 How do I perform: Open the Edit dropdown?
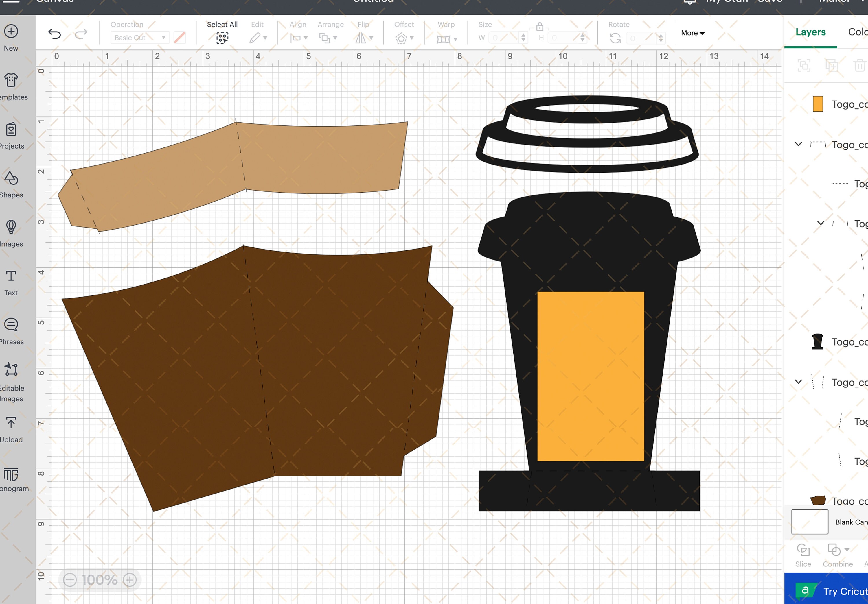click(x=258, y=38)
